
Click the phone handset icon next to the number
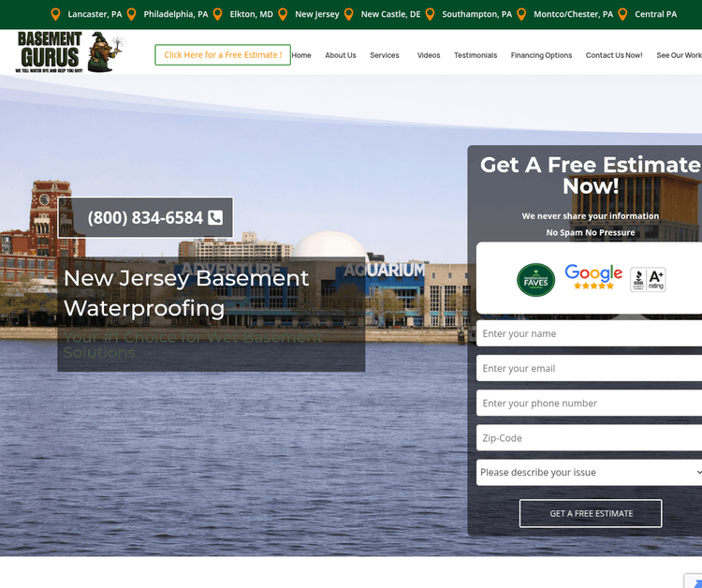tap(215, 217)
